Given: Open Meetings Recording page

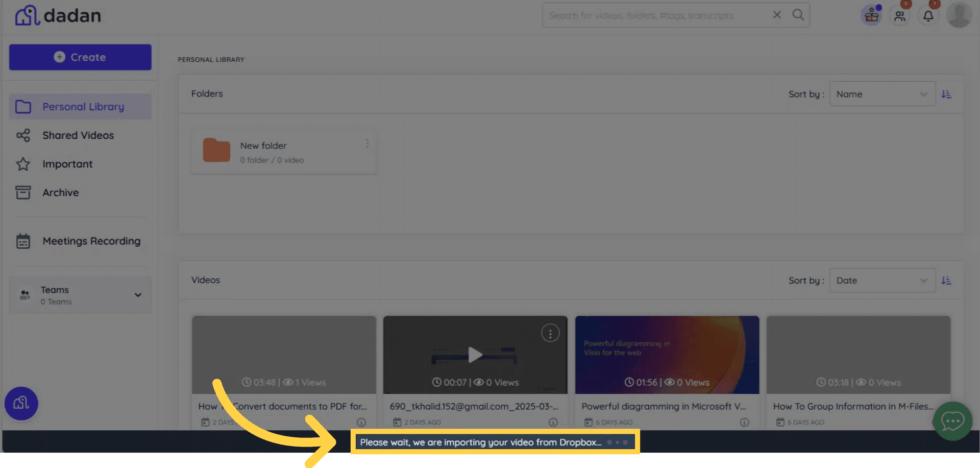Looking at the screenshot, I should (x=91, y=241).
